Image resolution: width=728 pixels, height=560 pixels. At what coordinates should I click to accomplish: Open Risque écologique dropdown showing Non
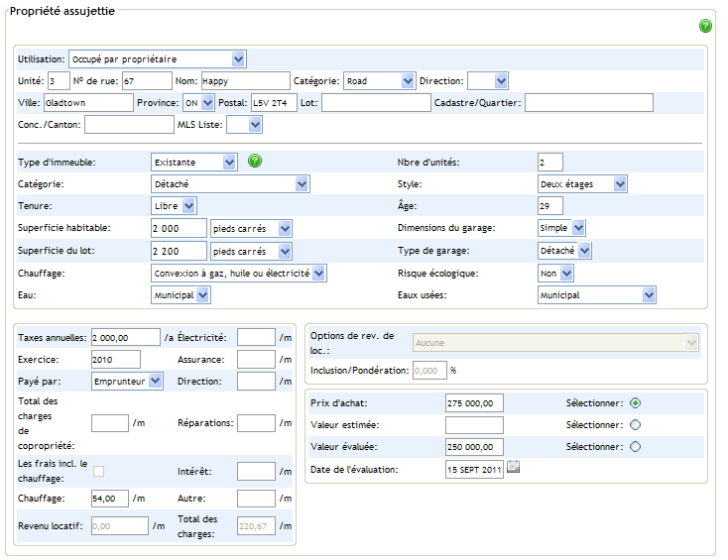[555, 274]
